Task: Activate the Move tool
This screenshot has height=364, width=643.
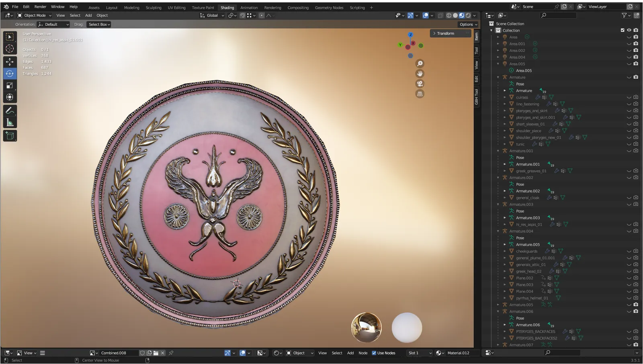Action: 10,62
